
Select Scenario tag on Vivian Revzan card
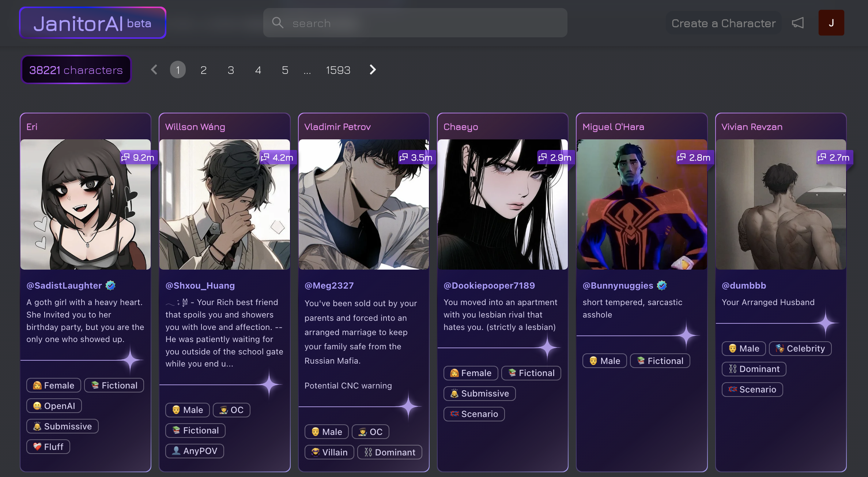(752, 389)
